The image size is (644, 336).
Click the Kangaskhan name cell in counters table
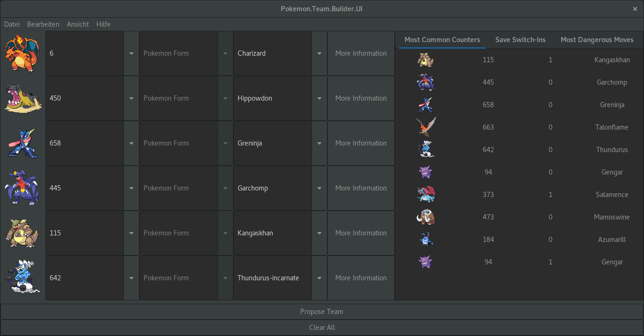point(612,60)
